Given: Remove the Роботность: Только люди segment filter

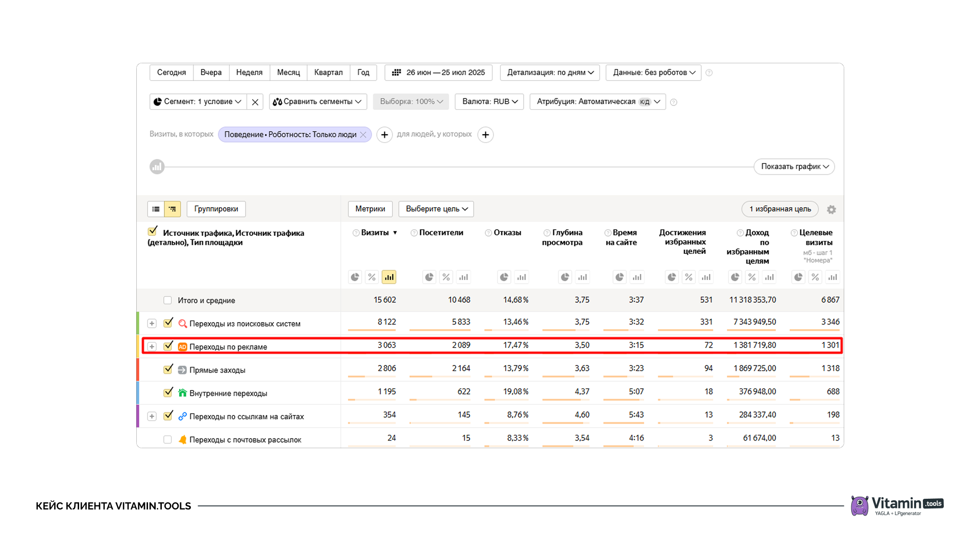Looking at the screenshot, I should 363,134.
